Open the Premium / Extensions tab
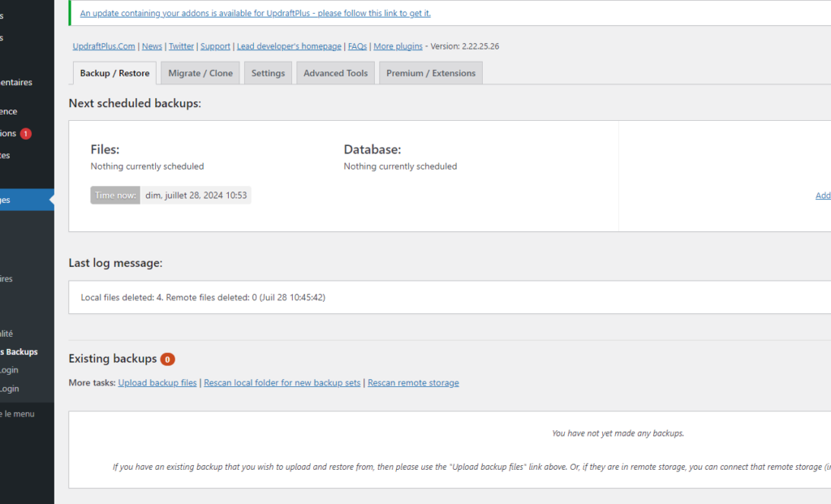The height and width of the screenshot is (504, 831). [x=430, y=73]
